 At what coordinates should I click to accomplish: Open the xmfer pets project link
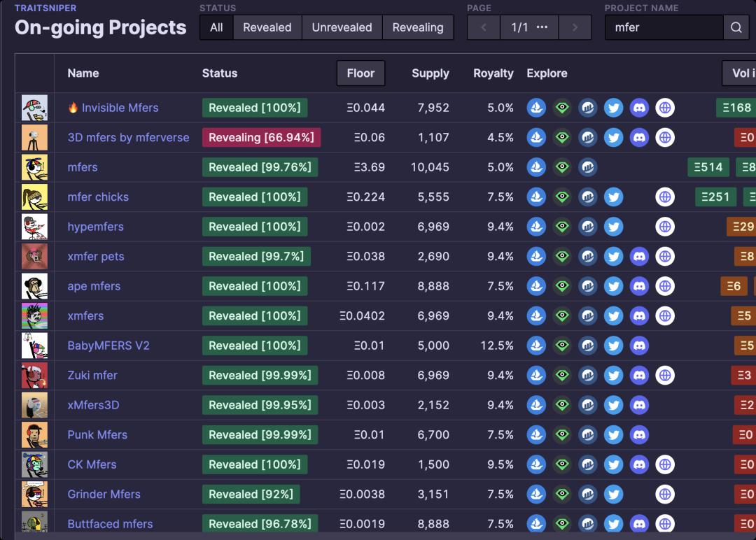(x=96, y=257)
